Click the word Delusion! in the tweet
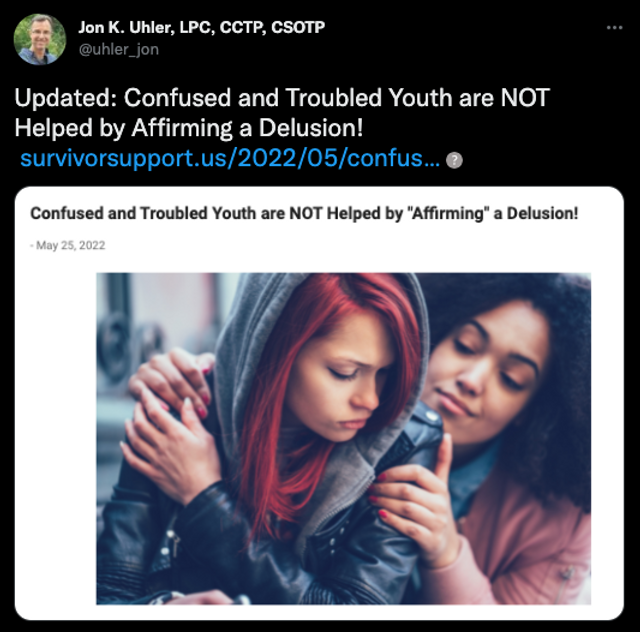This screenshot has width=640, height=632. tap(311, 128)
